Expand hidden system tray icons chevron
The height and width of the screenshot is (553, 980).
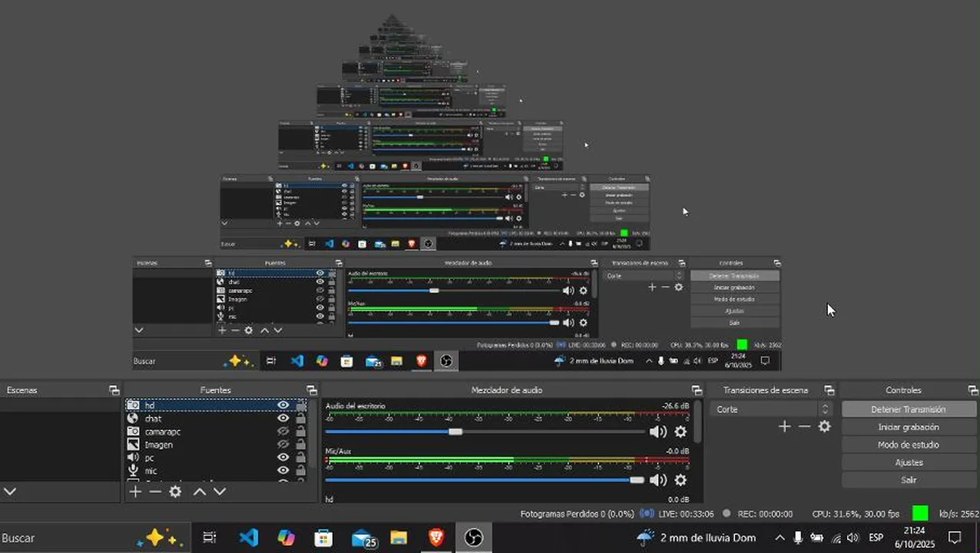(780, 538)
